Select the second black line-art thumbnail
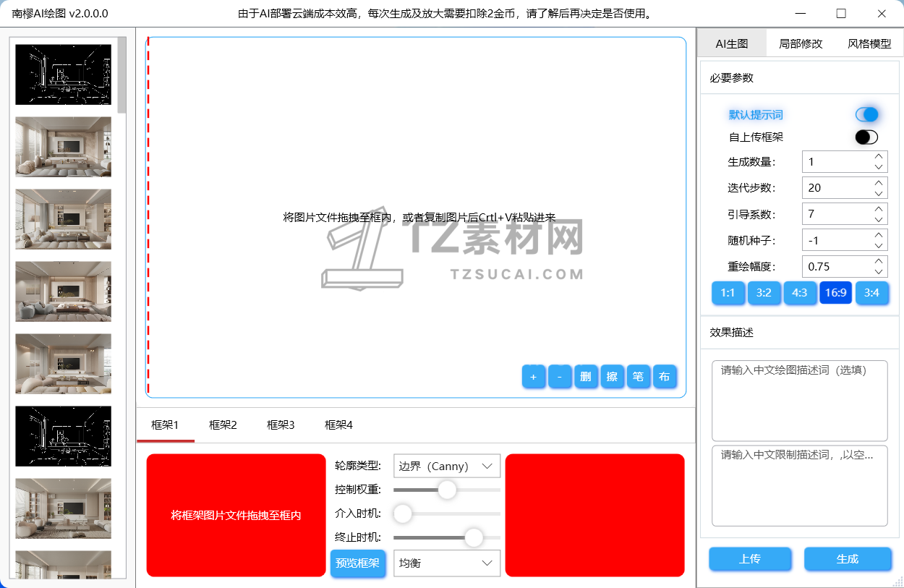Viewport: 904px width, 588px height. (x=64, y=436)
